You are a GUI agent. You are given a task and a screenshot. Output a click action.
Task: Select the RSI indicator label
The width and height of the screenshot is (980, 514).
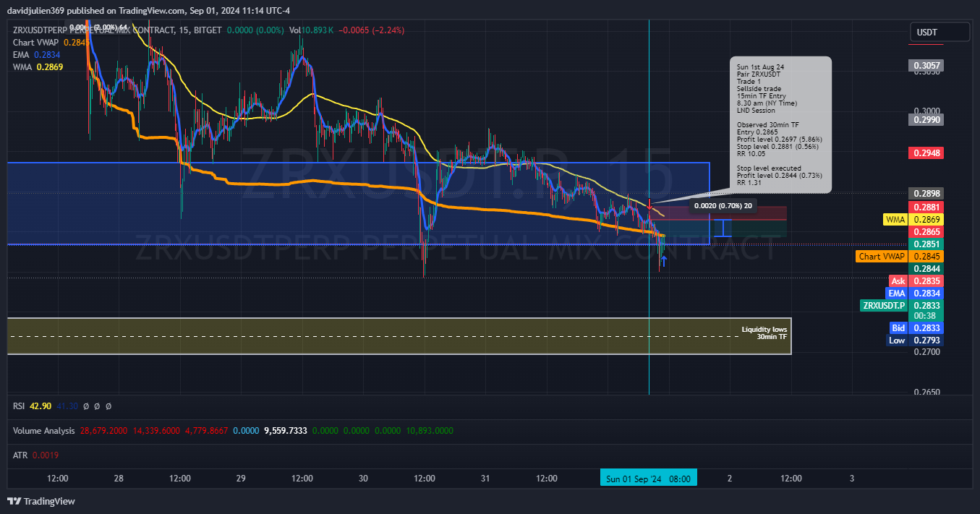(x=19, y=406)
